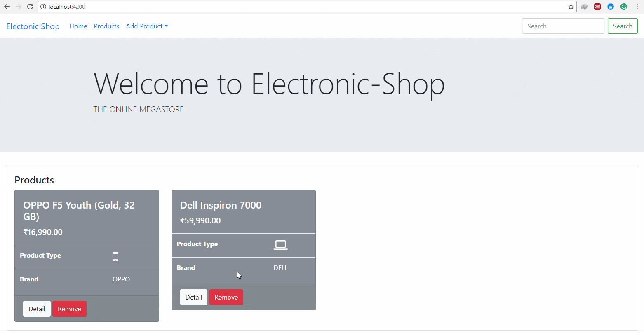
Task: Reload the page with the refresh icon
Action: click(x=30, y=7)
